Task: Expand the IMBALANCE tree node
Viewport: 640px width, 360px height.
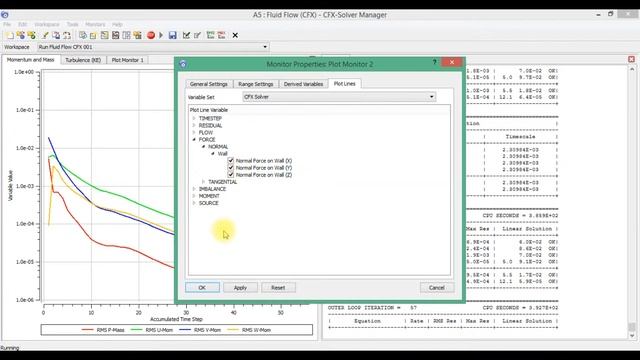Action: (x=194, y=189)
